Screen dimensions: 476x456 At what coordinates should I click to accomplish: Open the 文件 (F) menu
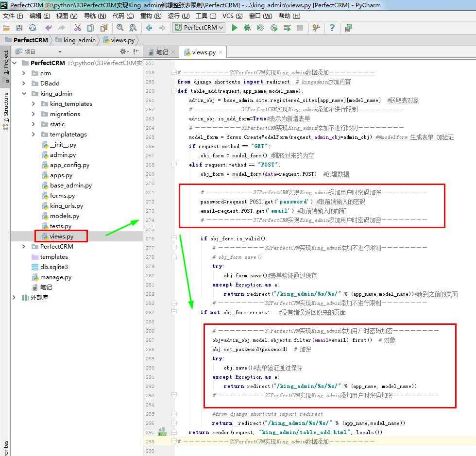[x=13, y=16]
